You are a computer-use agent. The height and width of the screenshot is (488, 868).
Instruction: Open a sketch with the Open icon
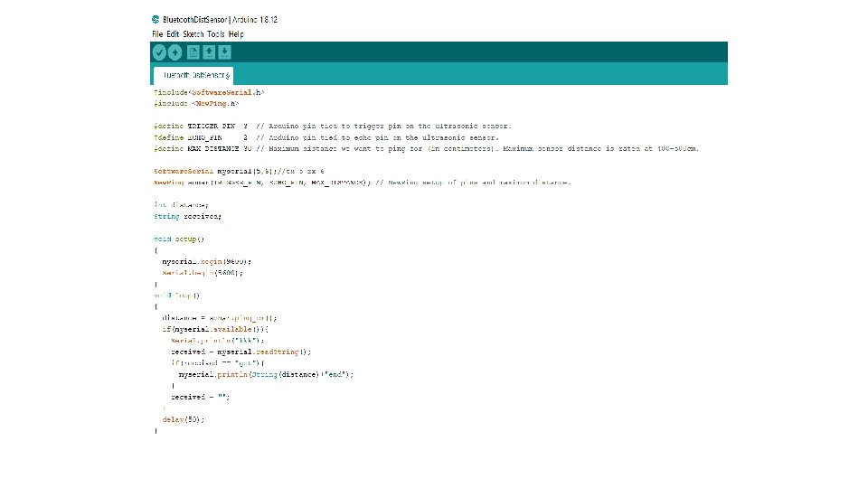click(209, 52)
